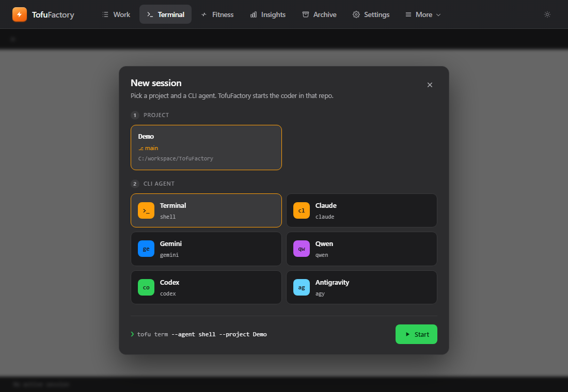Image resolution: width=568 pixels, height=392 pixels.
Task: Click the PROJECT step heading
Action: pos(156,115)
